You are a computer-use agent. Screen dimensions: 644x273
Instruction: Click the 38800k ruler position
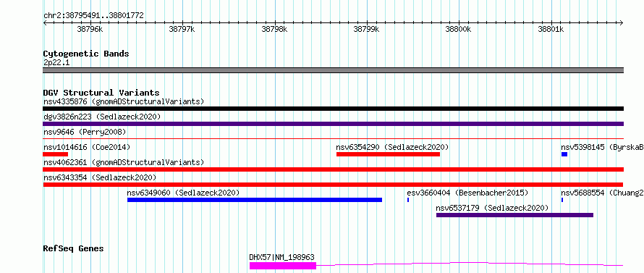point(459,30)
